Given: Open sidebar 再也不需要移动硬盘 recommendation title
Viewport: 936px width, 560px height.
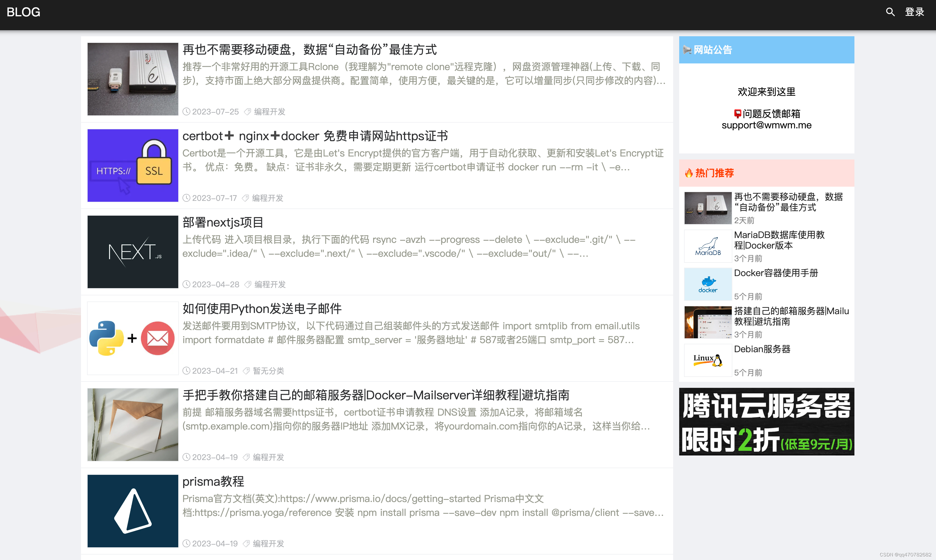Looking at the screenshot, I should click(x=789, y=202).
